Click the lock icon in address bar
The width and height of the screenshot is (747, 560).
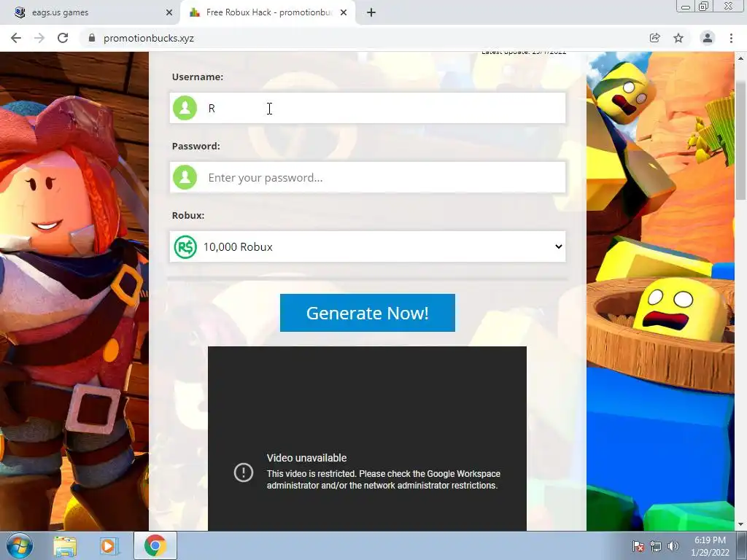coord(92,38)
